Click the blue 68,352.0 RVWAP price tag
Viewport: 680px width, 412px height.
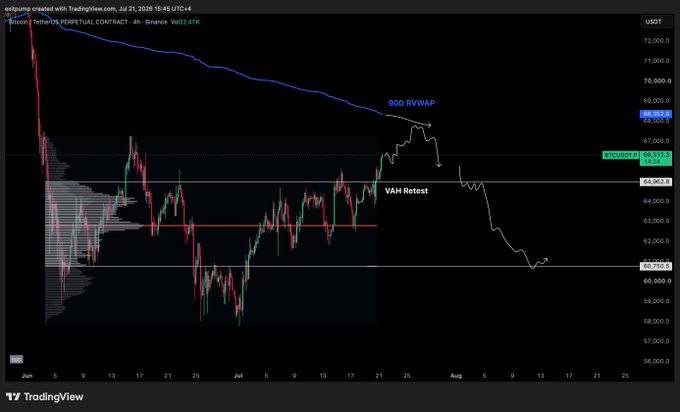point(656,114)
